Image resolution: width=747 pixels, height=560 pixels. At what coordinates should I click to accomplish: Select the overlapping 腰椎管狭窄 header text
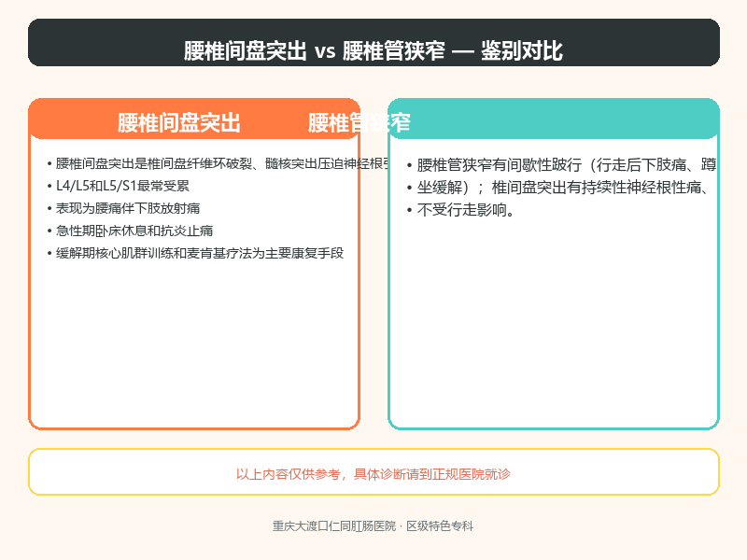click(359, 123)
